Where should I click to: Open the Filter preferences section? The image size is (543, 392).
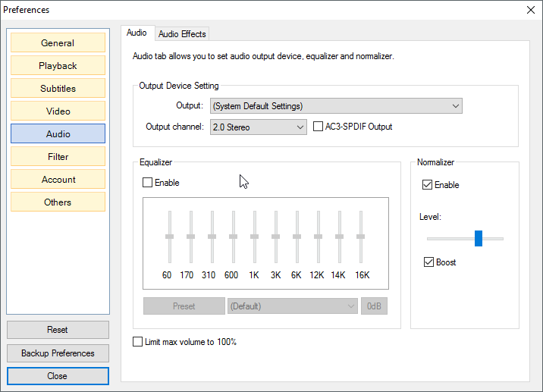[x=58, y=156]
